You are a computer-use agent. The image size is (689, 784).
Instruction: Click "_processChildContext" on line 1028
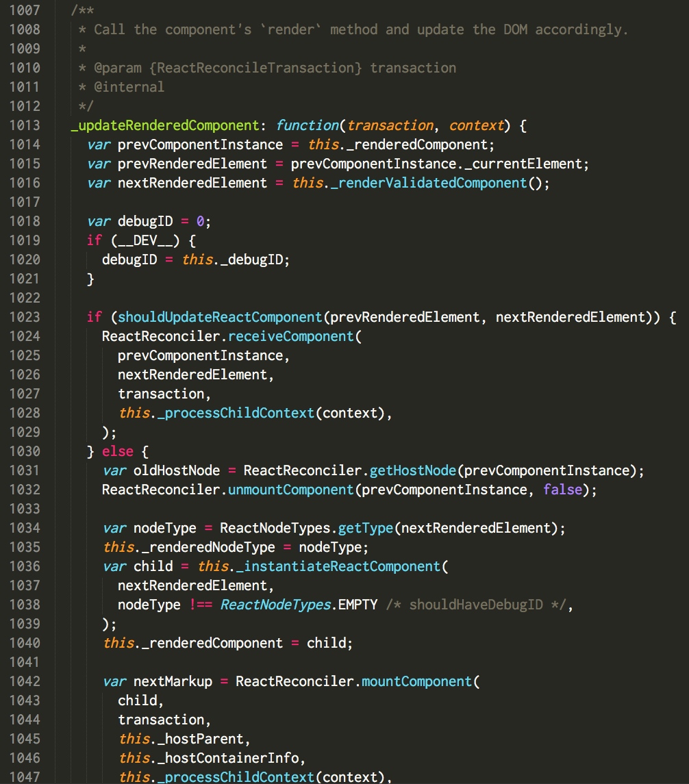[x=236, y=413]
